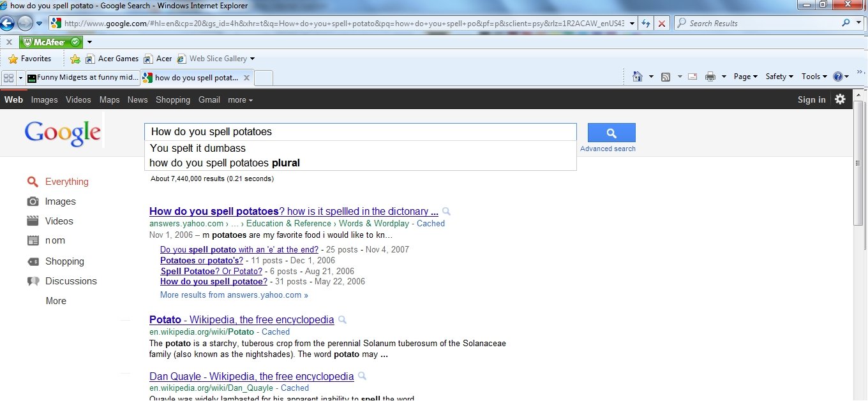Select Videos in Google top bar
Image resolution: width=868 pixels, height=401 pixels.
[79, 99]
